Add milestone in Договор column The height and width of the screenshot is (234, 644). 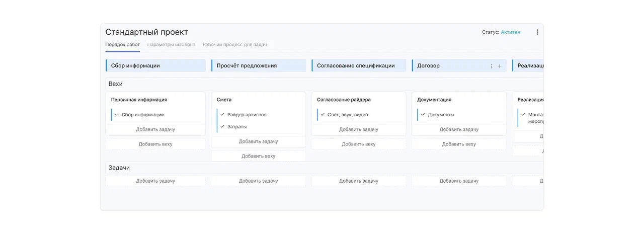tap(459, 144)
